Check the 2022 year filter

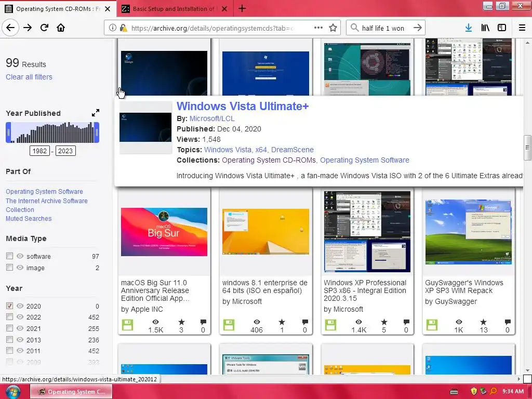(9, 317)
